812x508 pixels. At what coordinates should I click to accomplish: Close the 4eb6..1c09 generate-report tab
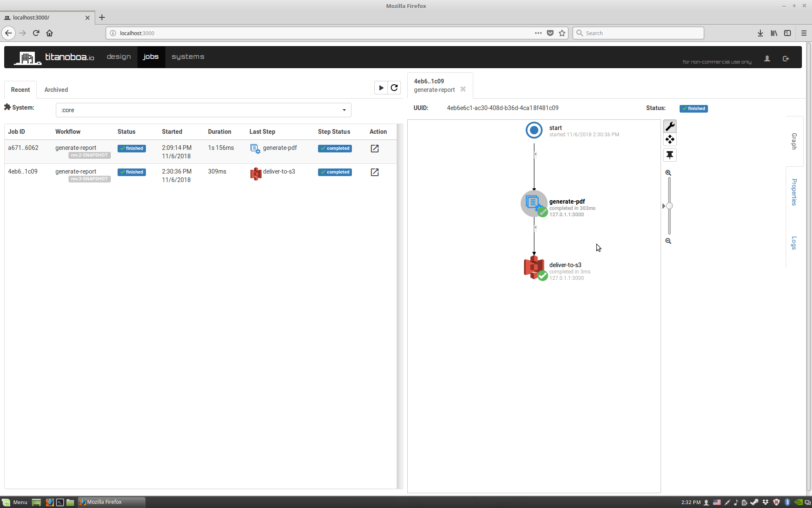(x=463, y=89)
